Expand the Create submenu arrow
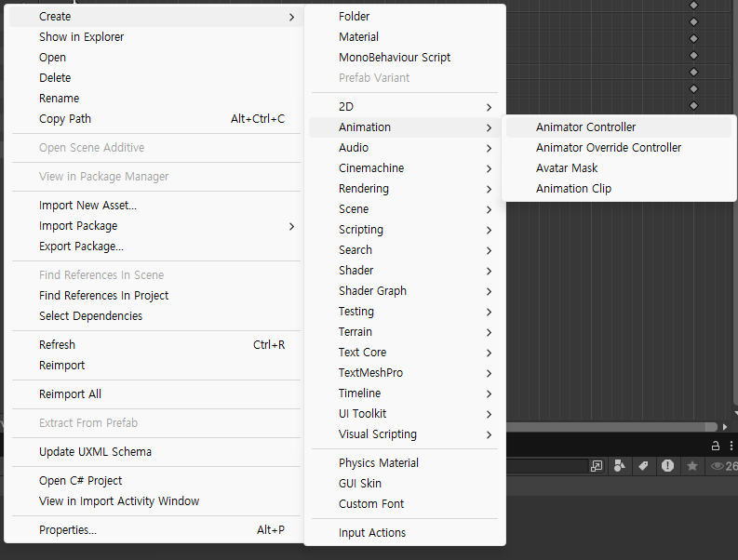The width and height of the screenshot is (738, 560). pyautogui.click(x=292, y=17)
